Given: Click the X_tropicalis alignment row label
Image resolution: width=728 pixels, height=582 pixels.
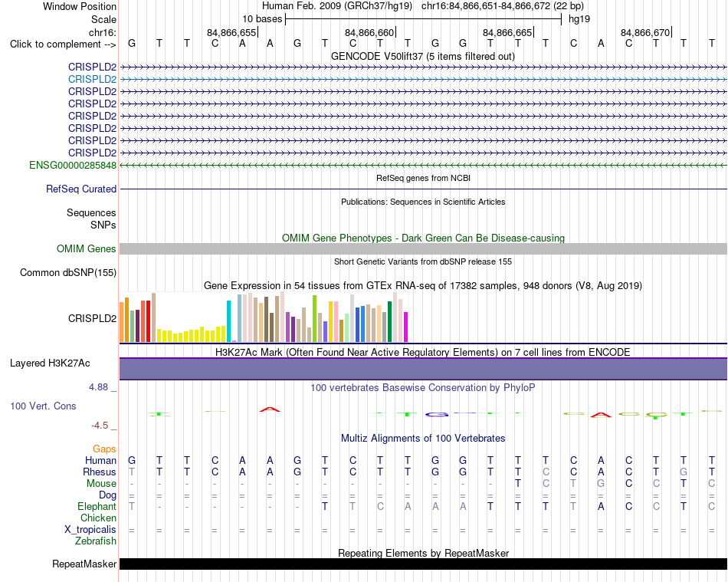Looking at the screenshot, I should pyautogui.click(x=90, y=530).
